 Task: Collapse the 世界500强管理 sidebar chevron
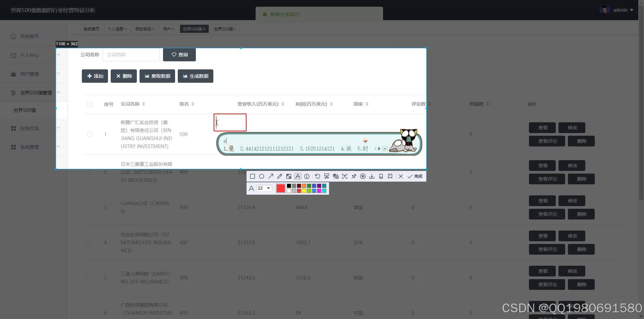(58, 92)
